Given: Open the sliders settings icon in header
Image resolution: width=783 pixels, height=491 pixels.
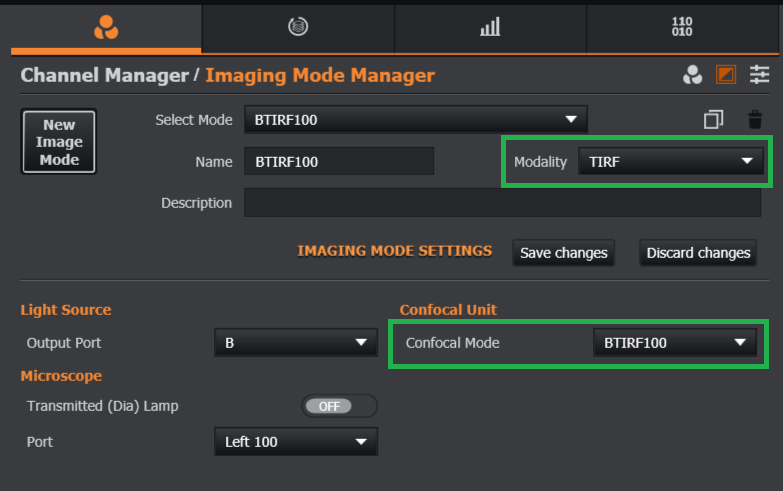Looking at the screenshot, I should click(760, 75).
